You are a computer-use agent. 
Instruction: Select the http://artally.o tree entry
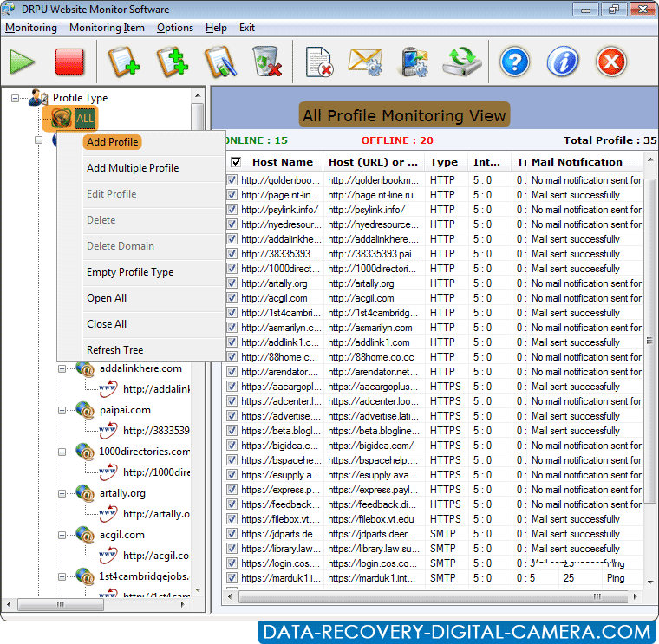tap(156, 514)
